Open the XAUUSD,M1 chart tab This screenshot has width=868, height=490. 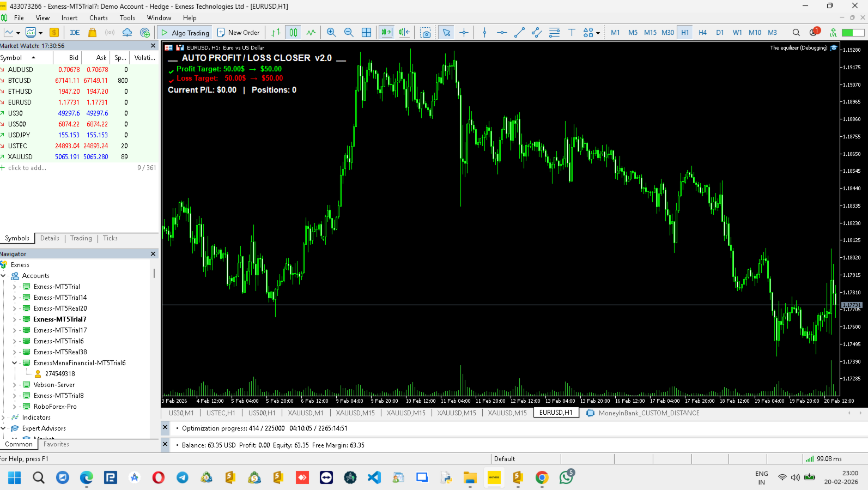(x=306, y=413)
